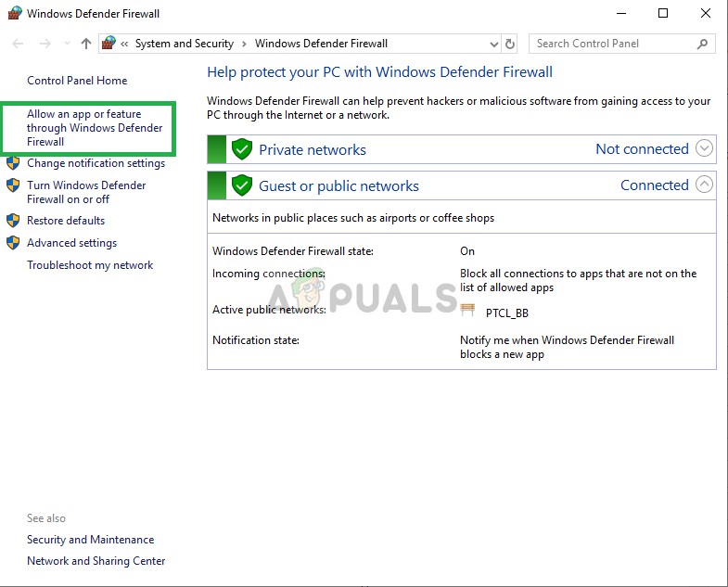Open Troubleshoot my network
Viewport: 728px width, 587px height.
90,265
